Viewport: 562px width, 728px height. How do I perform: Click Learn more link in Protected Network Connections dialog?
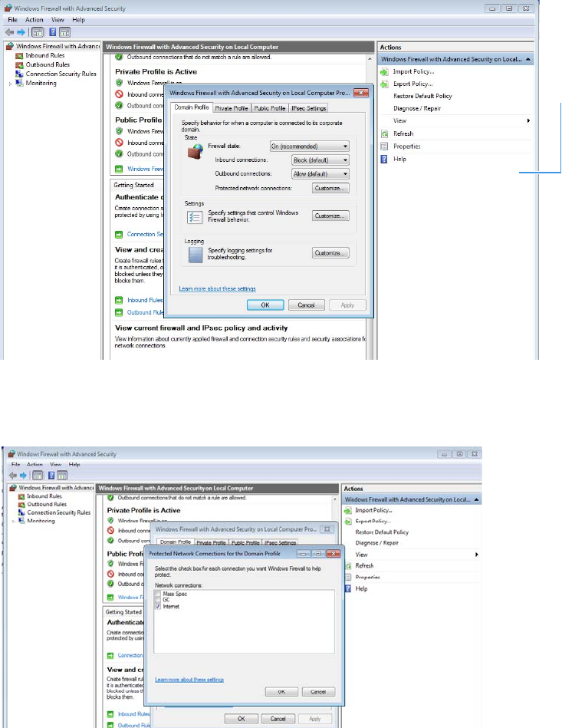189,680
